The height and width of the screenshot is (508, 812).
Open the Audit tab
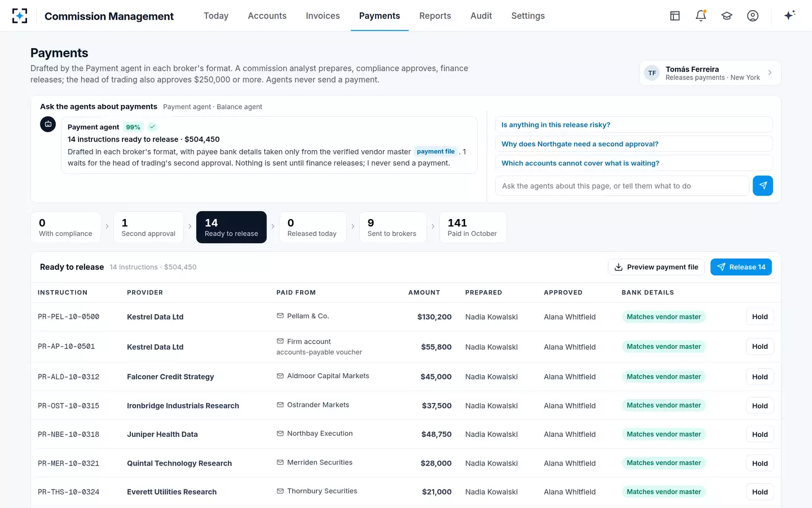point(481,16)
